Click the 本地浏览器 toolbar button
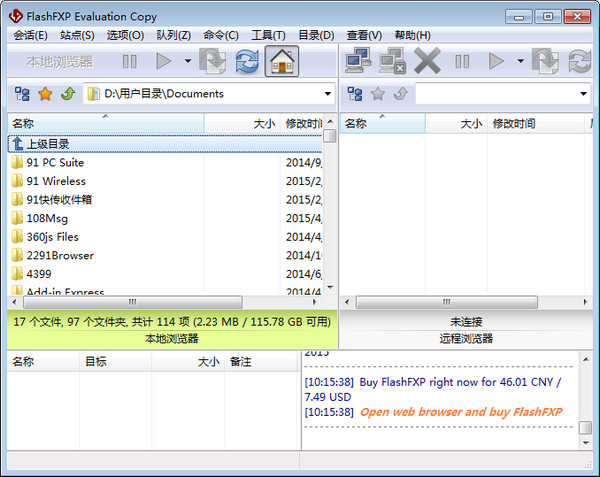This screenshot has width=600, height=477. 59,62
